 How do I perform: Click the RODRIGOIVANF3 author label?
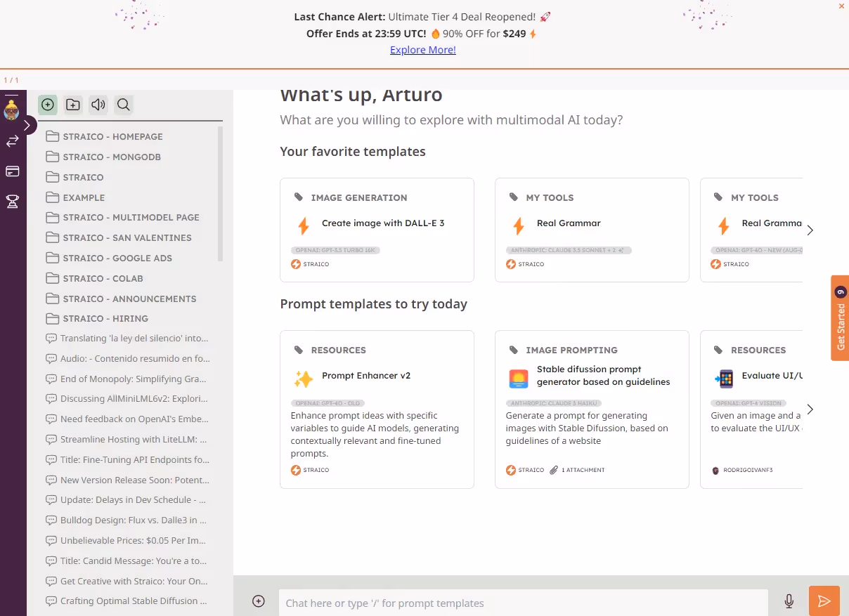click(742, 470)
